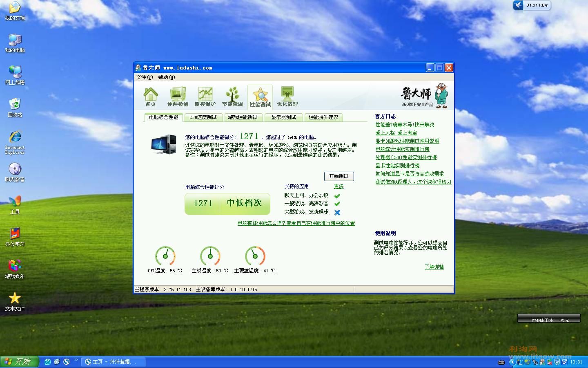
Task: Click the 开始测试 button
Action: click(x=339, y=176)
